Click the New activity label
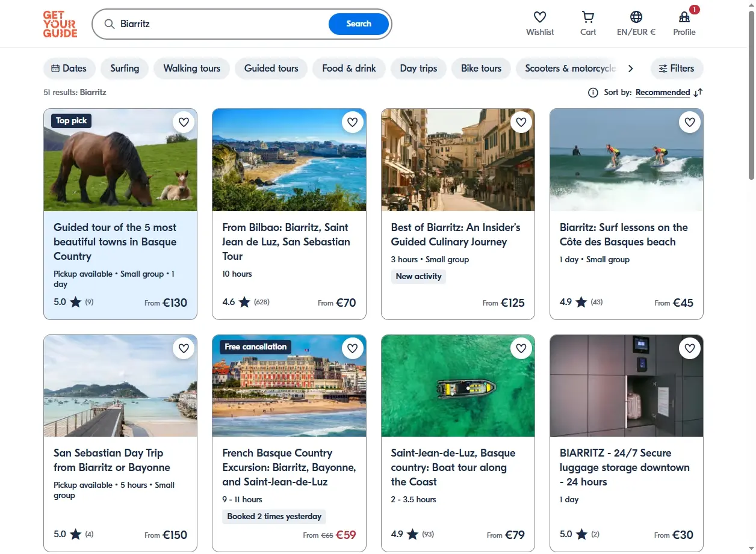Viewport: 756px width, 554px height. pos(418,277)
